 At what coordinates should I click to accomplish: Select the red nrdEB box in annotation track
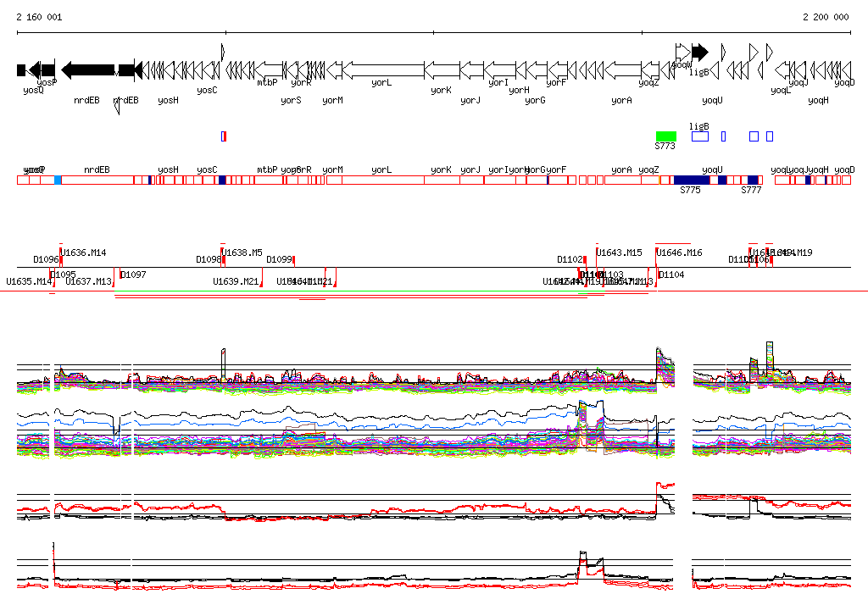click(97, 180)
